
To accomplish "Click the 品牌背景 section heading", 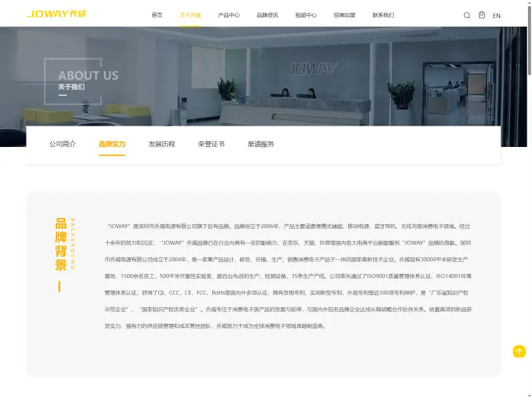I will click(x=61, y=244).
